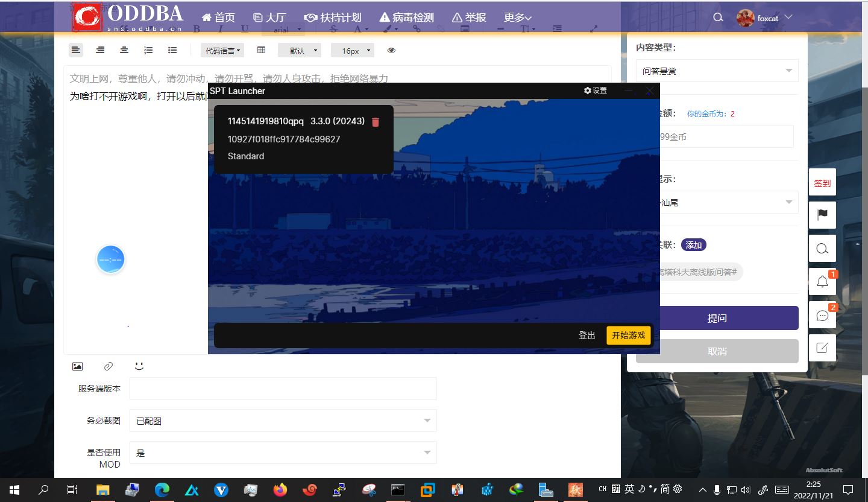The height and width of the screenshot is (502, 868).
Task: Click the 服务端版本 input field
Action: 283,389
